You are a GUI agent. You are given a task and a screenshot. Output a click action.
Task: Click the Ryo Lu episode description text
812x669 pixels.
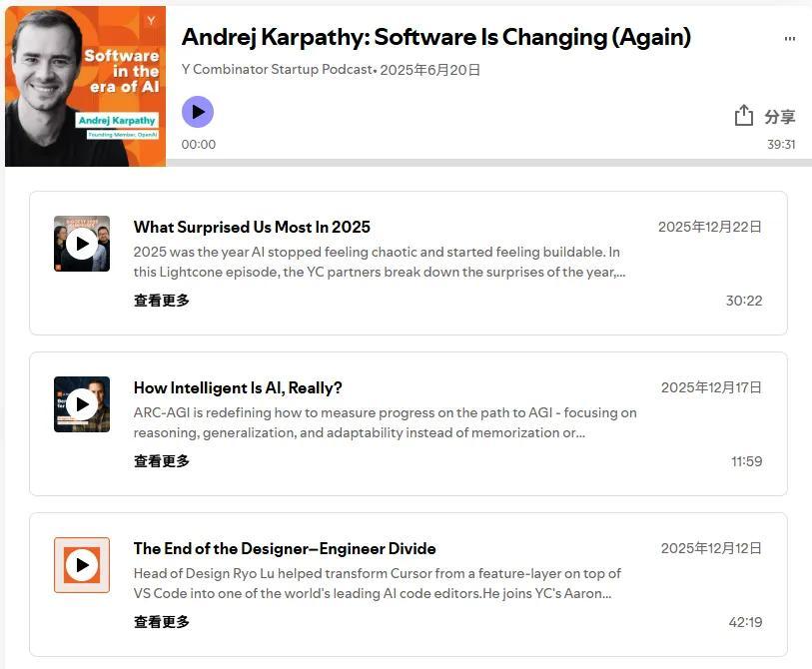tap(378, 583)
